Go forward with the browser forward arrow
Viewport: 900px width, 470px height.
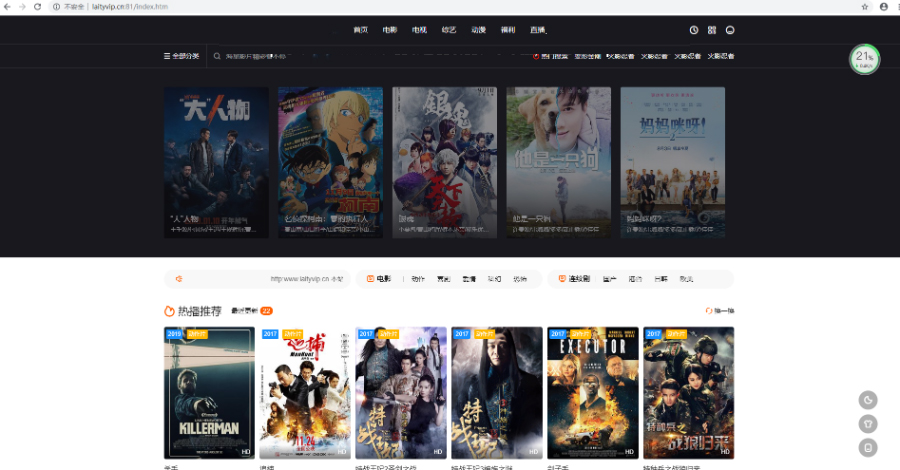click(x=22, y=7)
